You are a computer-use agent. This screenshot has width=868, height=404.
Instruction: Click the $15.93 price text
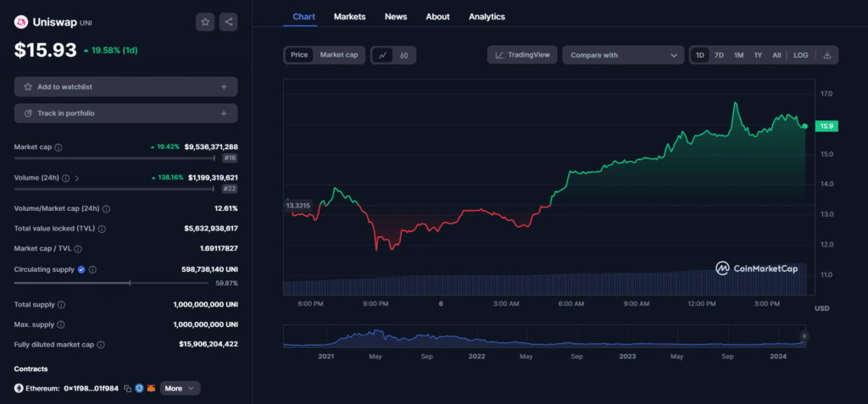pyautogui.click(x=46, y=50)
